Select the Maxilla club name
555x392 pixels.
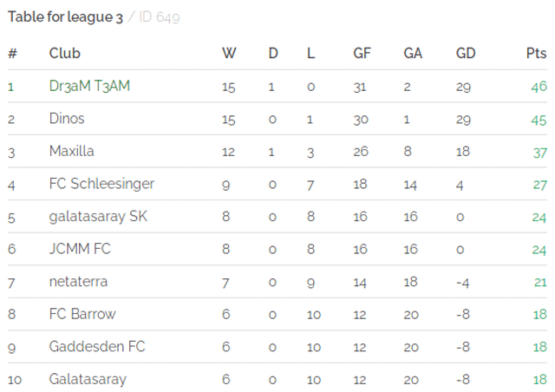point(71,151)
